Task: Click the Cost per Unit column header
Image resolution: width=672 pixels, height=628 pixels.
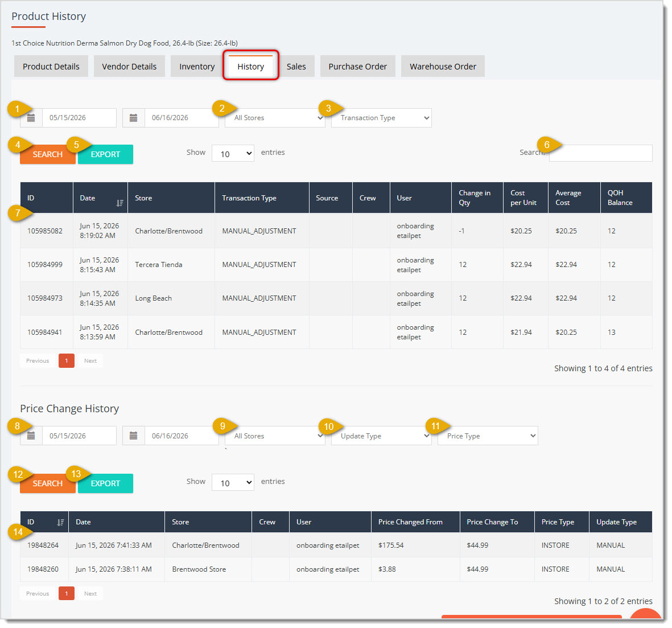Action: tap(526, 198)
